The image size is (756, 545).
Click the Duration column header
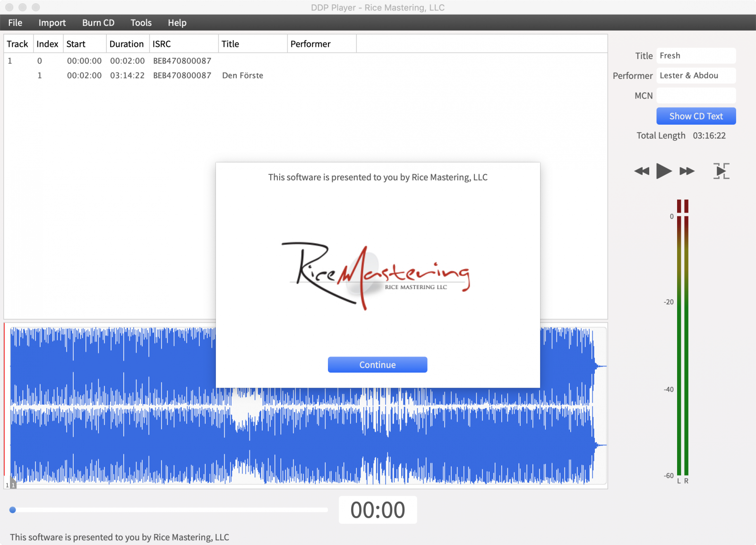click(127, 44)
